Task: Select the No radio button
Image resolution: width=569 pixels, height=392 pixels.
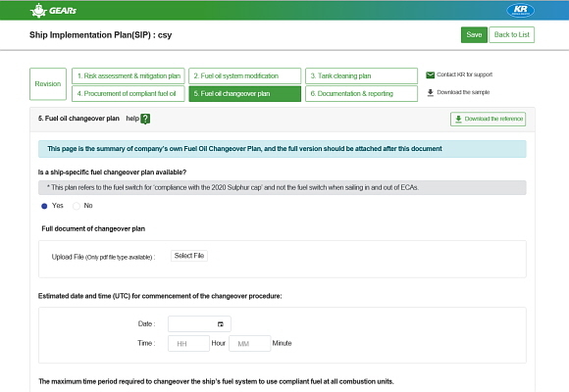Action: (x=77, y=206)
